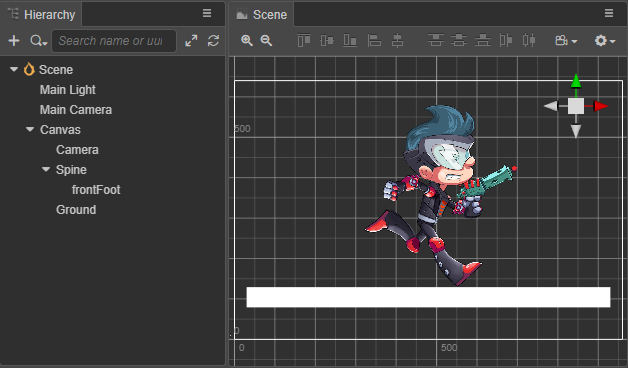Select the frontFoot node
This screenshot has height=368, width=628.
tap(96, 190)
